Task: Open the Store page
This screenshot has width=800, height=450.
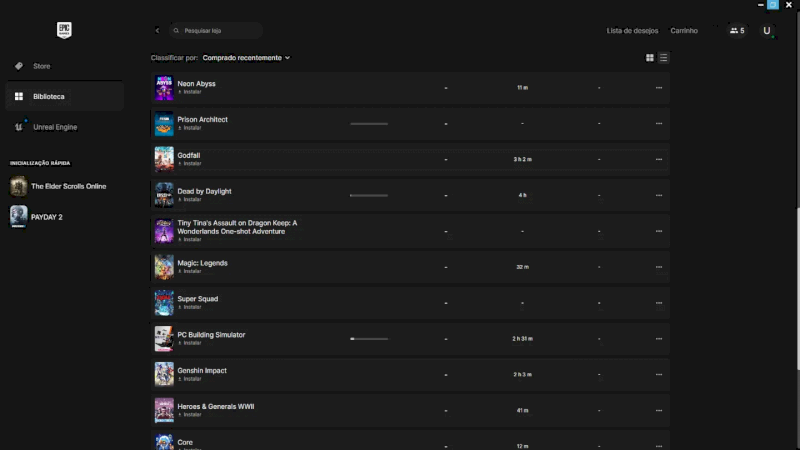Action: (41, 66)
